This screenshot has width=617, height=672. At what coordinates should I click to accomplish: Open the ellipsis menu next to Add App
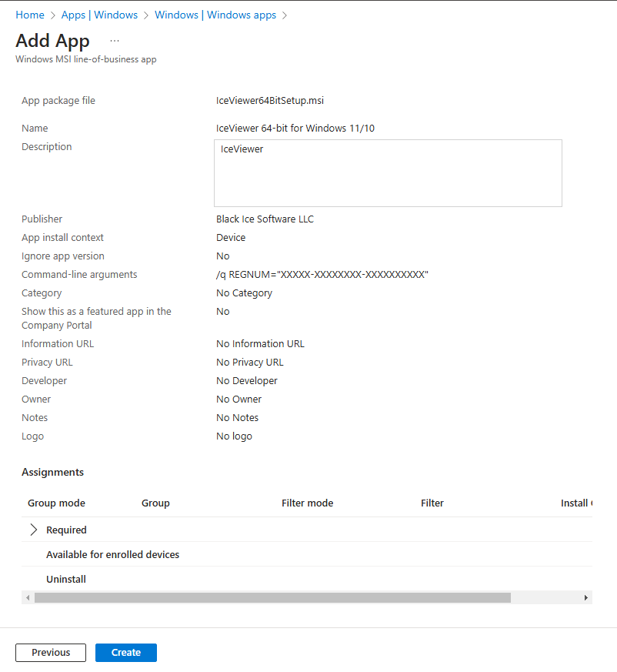click(x=114, y=40)
